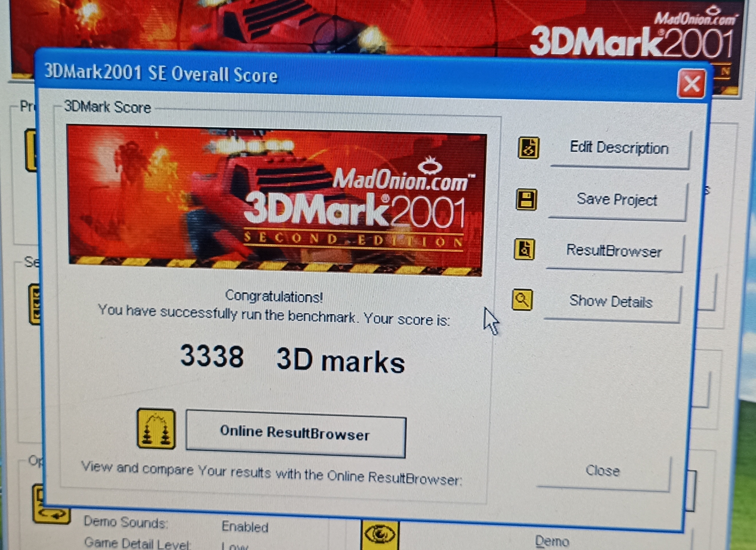
Task: Click the magnifier Show Details icon
Action: coord(522,300)
